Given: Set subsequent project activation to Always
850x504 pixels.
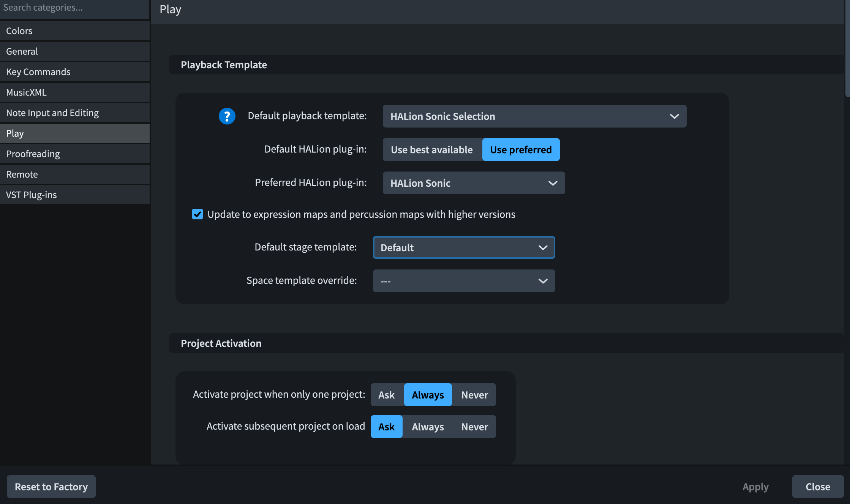Looking at the screenshot, I should [428, 427].
